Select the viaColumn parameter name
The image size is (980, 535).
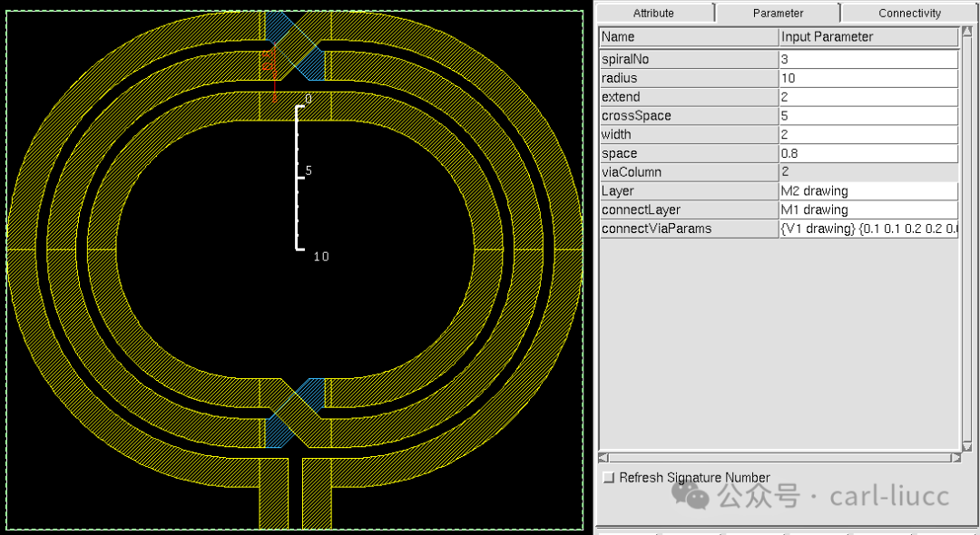click(x=689, y=171)
